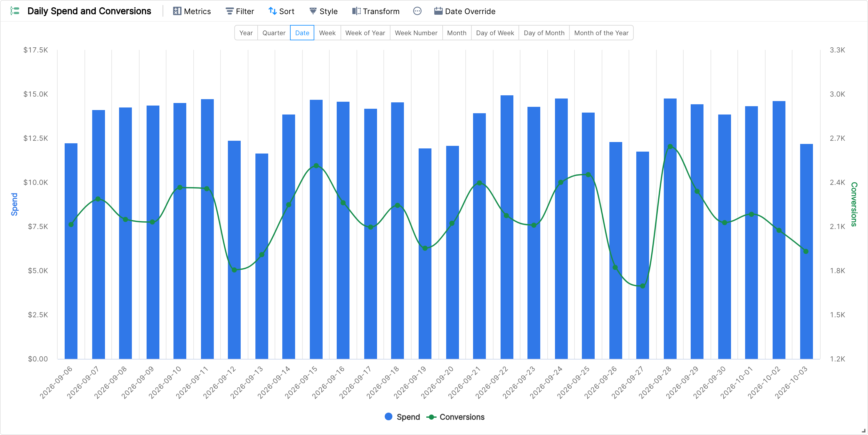Screen dimensions: 868x435
Task: Select the Date granularity tab
Action: 302,33
